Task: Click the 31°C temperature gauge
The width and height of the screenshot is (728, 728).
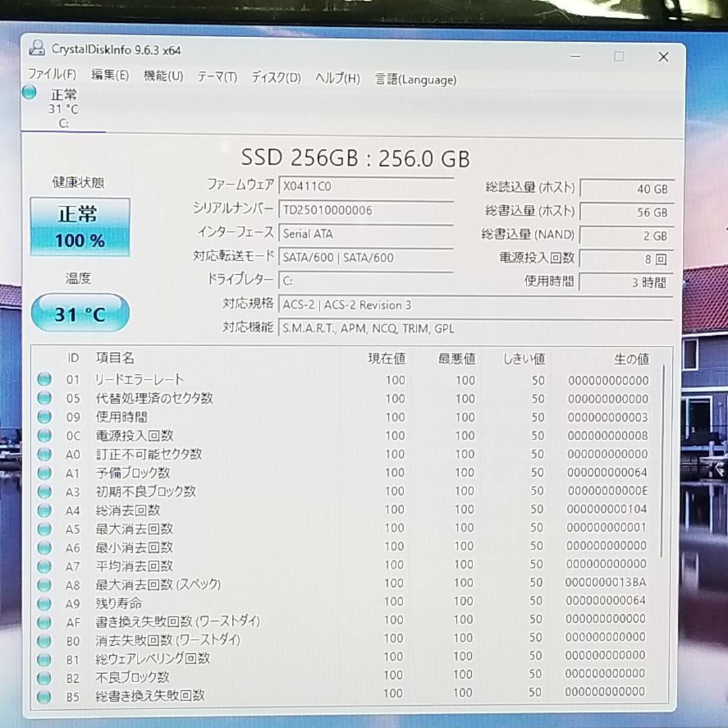Action: tap(79, 312)
